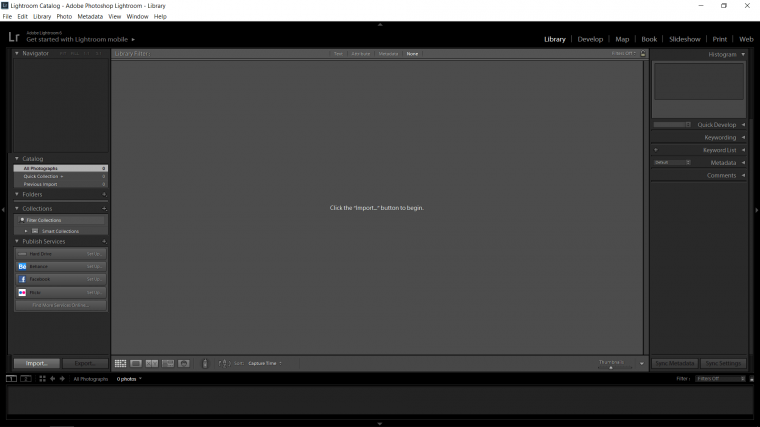This screenshot has height=427, width=760.
Task: Go forward with filmstrip right arrow
Action: pyautogui.click(x=62, y=379)
